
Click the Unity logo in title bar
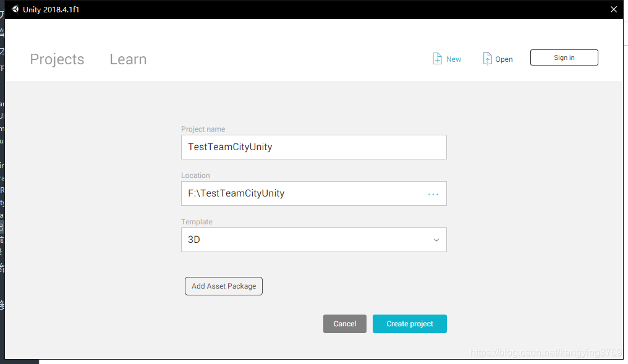pos(15,9)
